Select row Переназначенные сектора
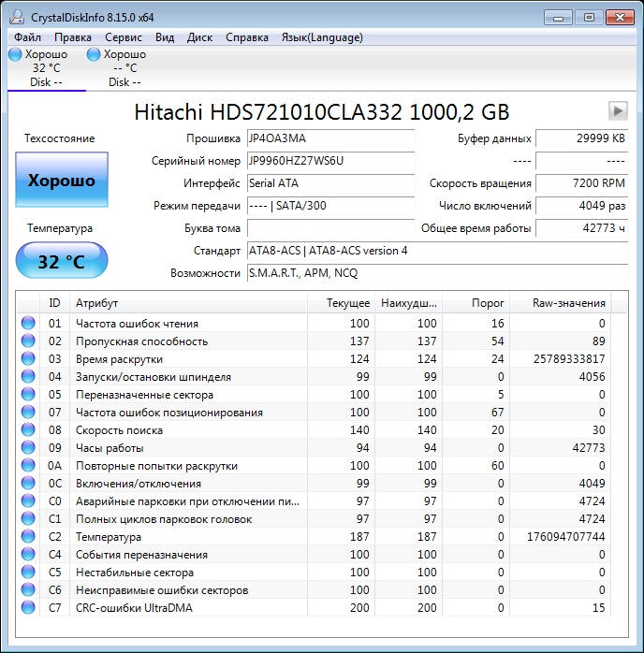Image resolution: width=644 pixels, height=653 pixels. (x=315, y=395)
